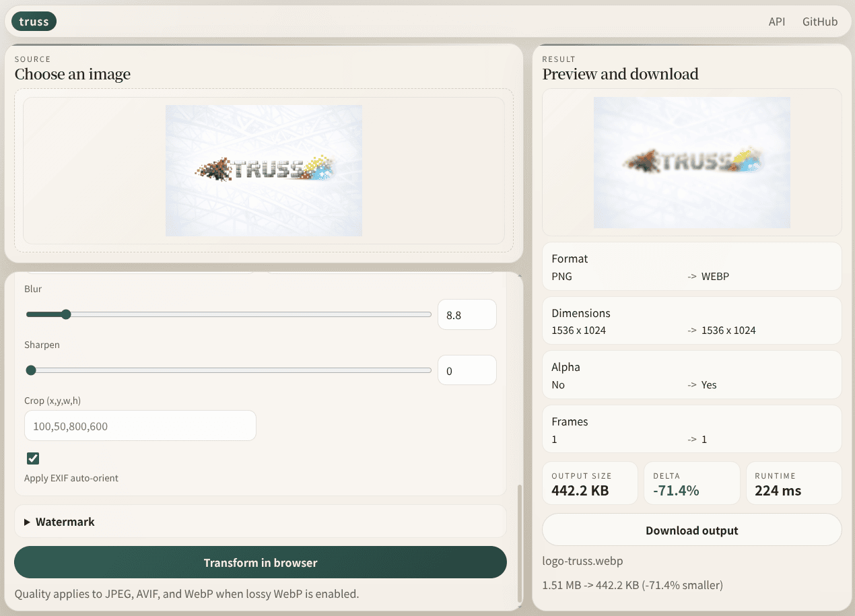Click Transform in browser button

tap(260, 562)
